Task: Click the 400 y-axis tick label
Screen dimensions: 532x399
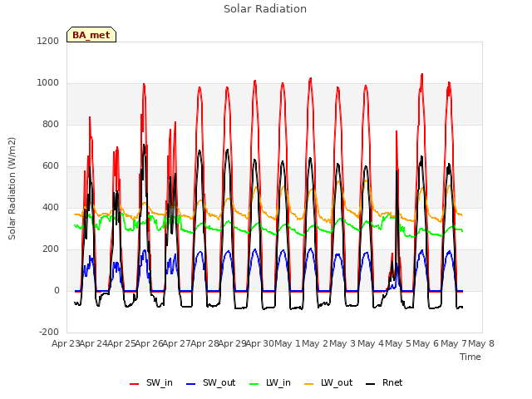Action: (x=51, y=208)
